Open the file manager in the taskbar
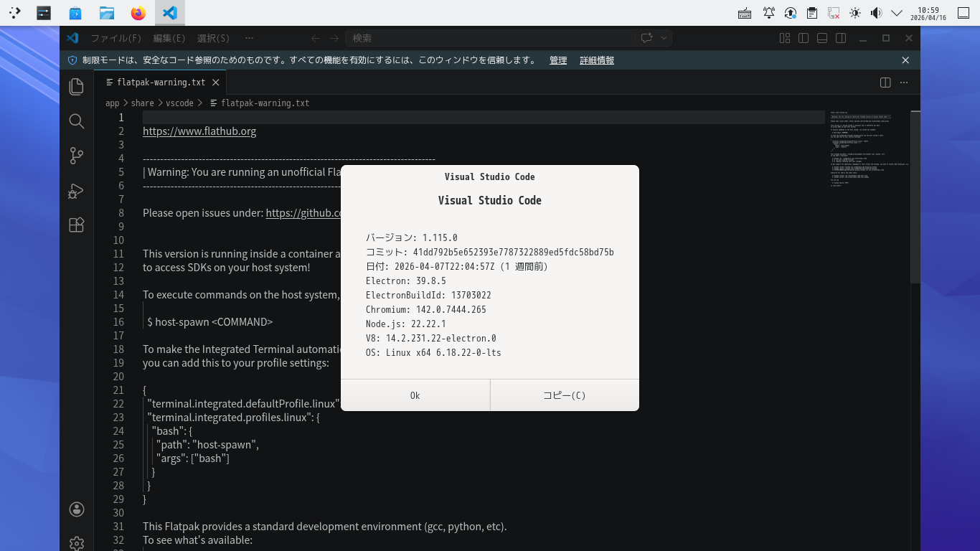 [x=107, y=13]
